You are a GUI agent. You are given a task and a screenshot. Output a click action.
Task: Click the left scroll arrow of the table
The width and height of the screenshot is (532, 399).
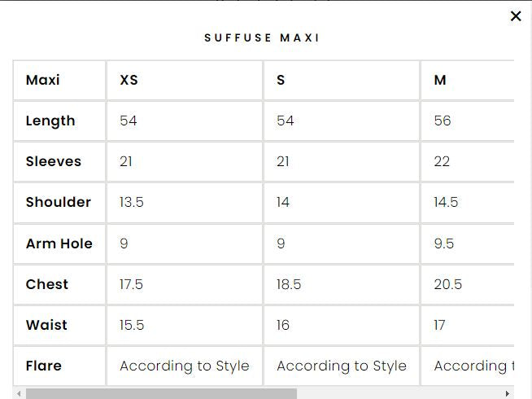(x=19, y=393)
